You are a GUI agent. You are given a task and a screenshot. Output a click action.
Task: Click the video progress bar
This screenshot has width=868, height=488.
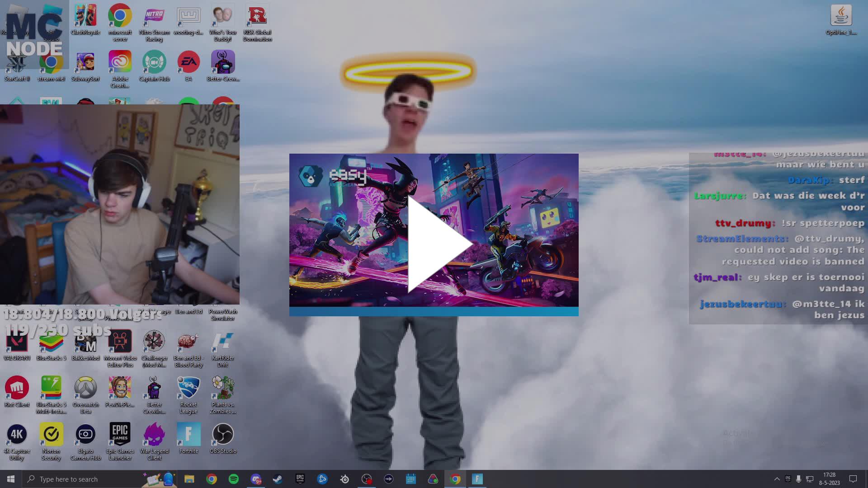[434, 312]
